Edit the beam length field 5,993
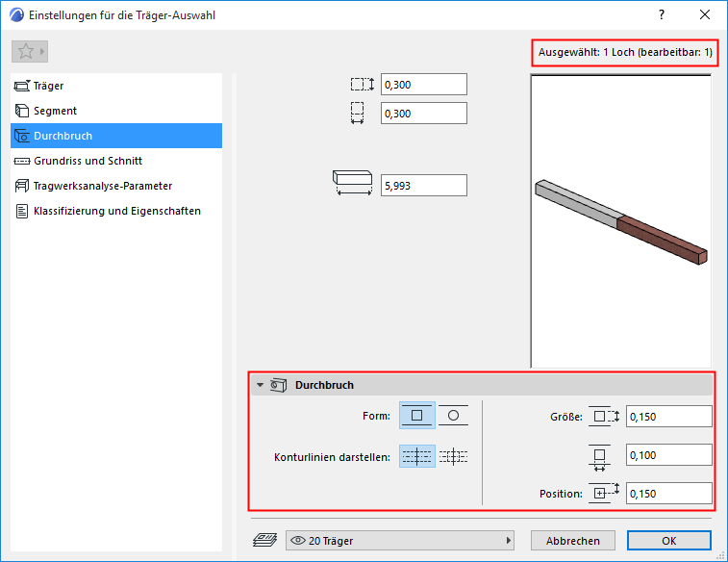 tap(424, 186)
